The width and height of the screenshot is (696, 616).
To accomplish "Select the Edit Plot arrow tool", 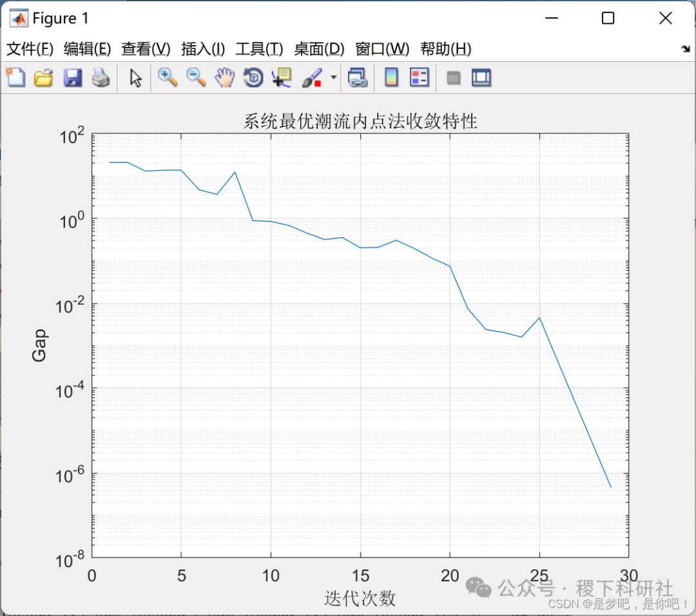I will click(135, 78).
